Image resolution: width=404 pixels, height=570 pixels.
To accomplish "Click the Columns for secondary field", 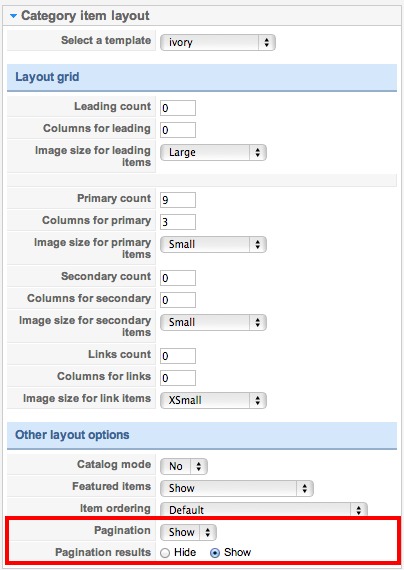I will 178,300.
